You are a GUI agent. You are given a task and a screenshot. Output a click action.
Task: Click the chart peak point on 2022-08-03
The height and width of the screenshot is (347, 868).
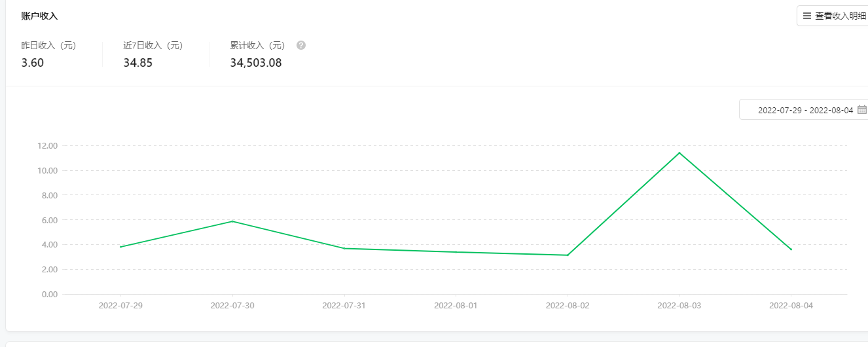679,153
